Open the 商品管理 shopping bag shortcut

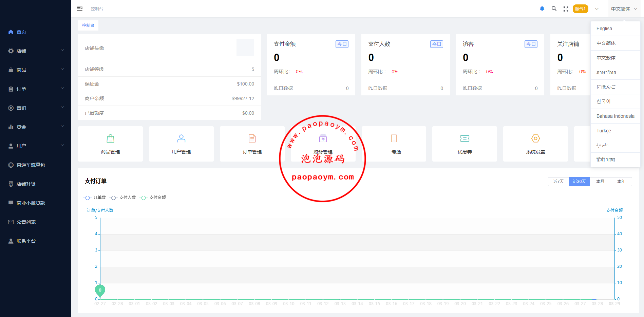[x=110, y=138]
